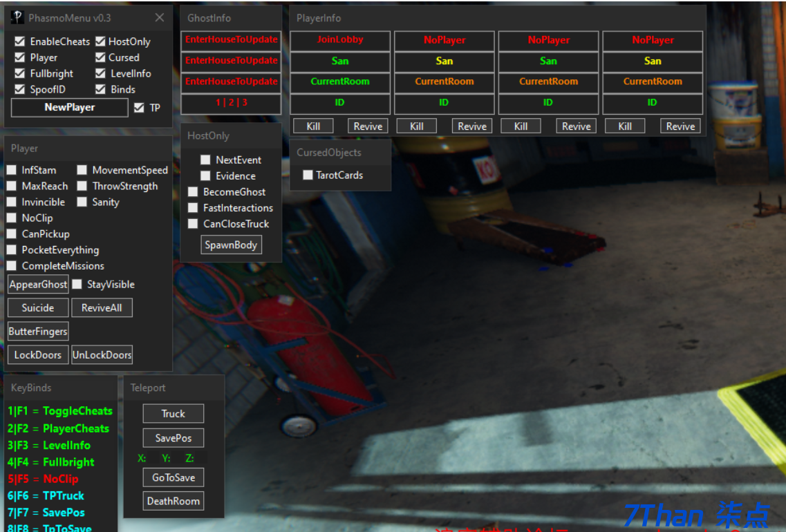Teleport using the Truck button
Image resolution: width=786 pixels, height=532 pixels.
coord(174,413)
